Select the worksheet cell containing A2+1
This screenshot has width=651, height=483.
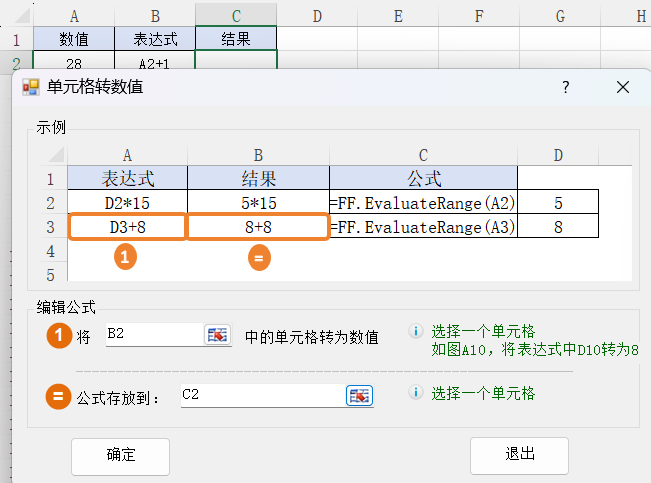coord(154,62)
